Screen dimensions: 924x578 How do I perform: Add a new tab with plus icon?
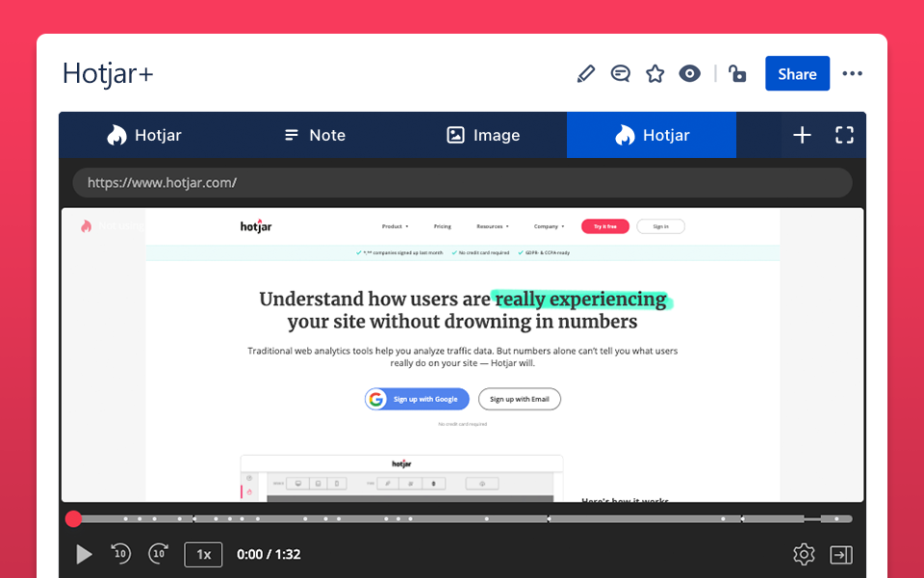[x=802, y=135]
